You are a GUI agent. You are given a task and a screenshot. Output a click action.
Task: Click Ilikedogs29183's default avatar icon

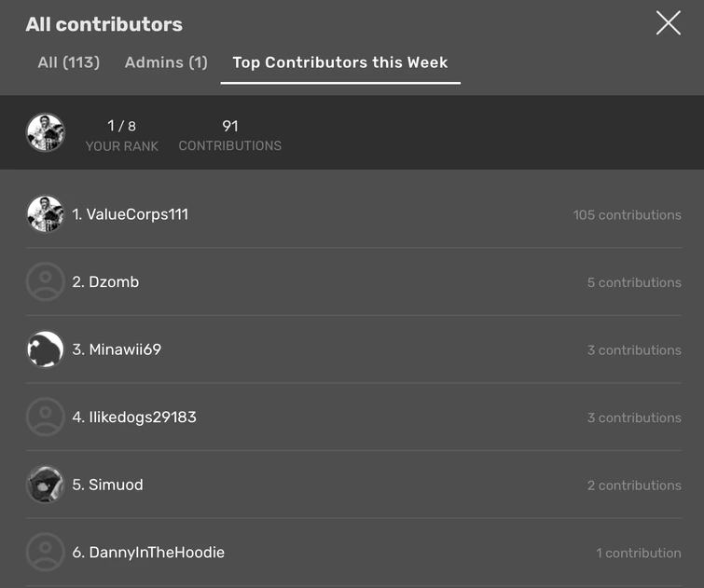[x=46, y=417]
